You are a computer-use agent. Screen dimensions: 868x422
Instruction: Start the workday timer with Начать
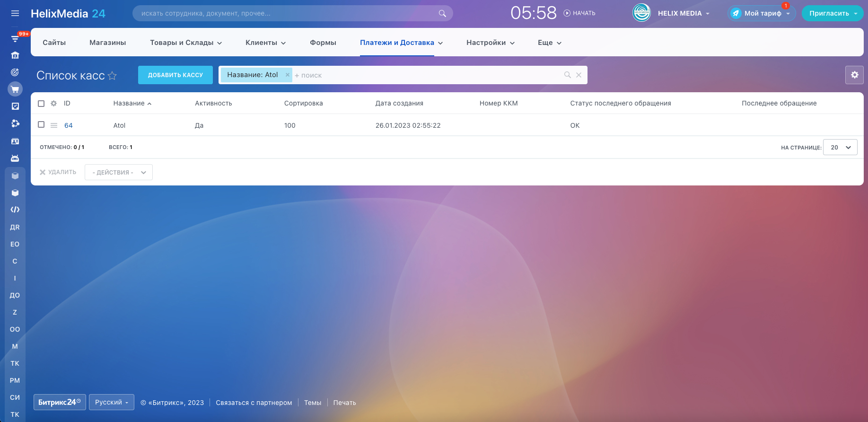[579, 13]
